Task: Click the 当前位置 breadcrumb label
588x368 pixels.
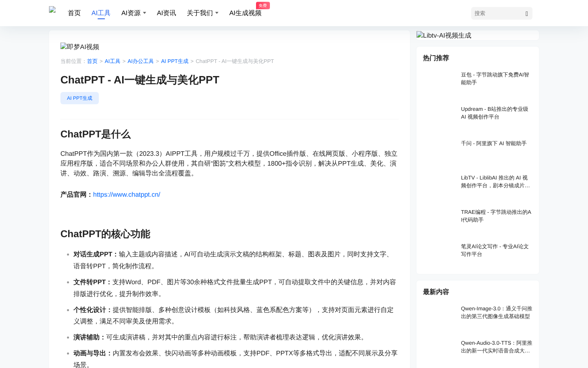Action: point(73,61)
